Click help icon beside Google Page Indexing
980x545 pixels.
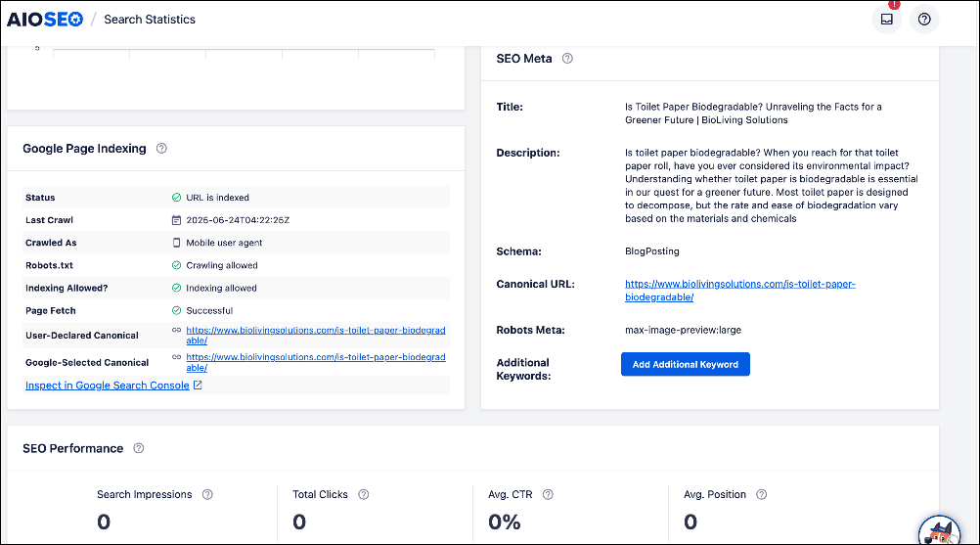click(x=161, y=148)
